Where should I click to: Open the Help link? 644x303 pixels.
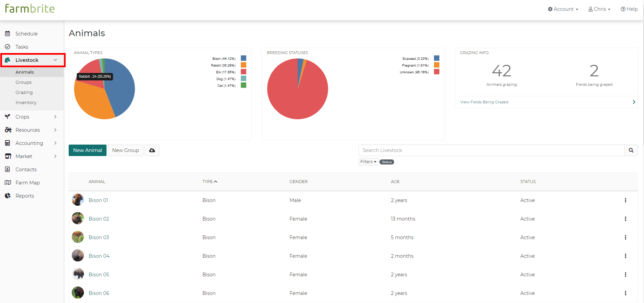pos(629,9)
